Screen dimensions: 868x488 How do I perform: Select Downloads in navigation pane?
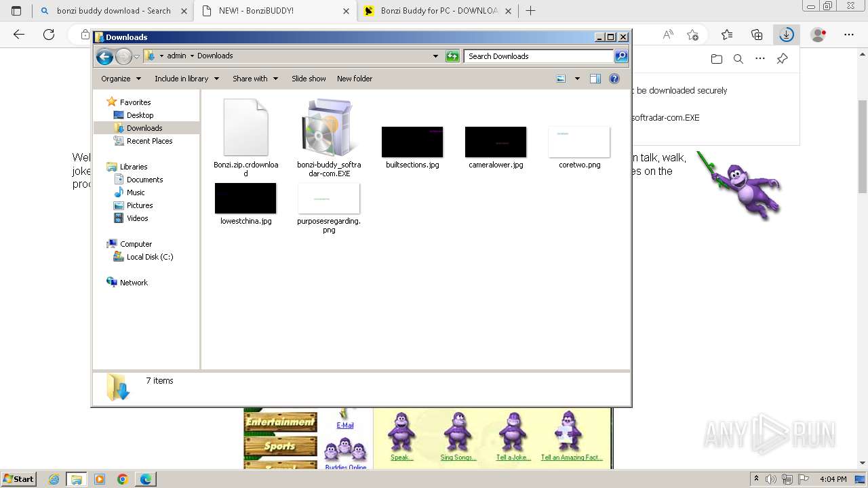pyautogui.click(x=144, y=128)
